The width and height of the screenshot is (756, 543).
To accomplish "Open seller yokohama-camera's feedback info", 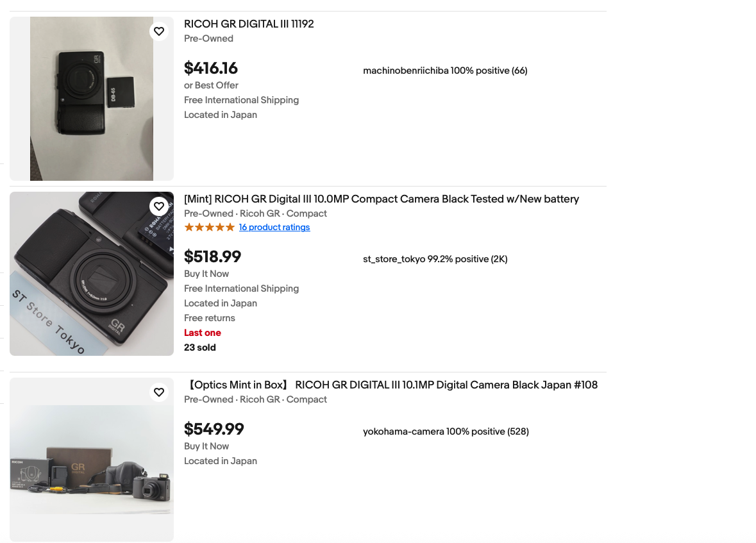I will tap(446, 431).
